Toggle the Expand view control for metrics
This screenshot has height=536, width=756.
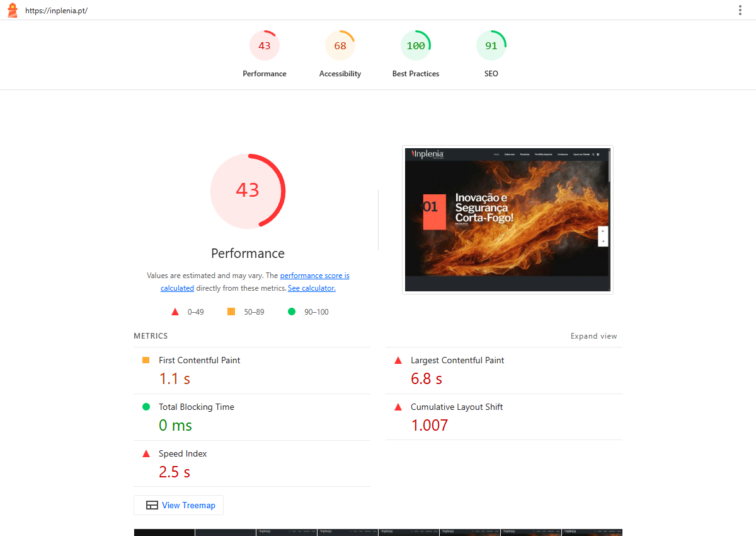[x=594, y=336]
